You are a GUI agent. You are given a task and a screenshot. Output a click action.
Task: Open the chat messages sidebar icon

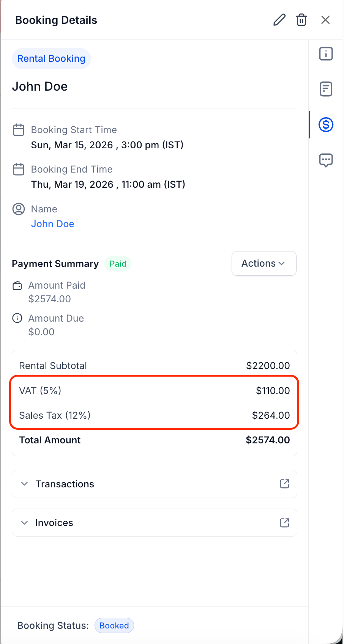click(x=326, y=160)
